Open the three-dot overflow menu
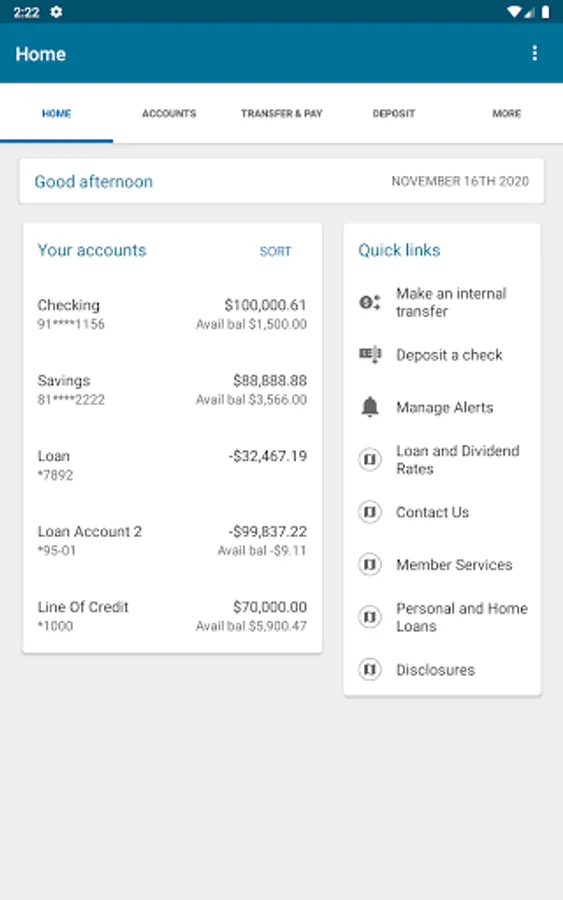 [534, 53]
